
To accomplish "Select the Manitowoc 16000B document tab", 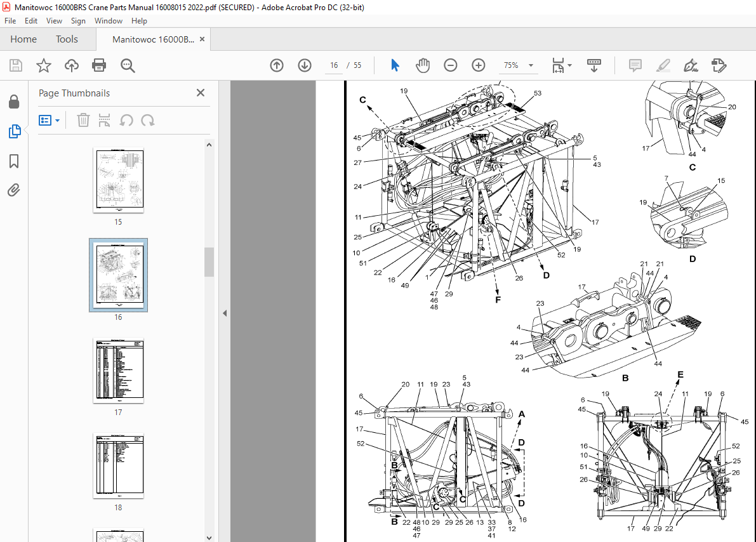I will click(x=154, y=39).
